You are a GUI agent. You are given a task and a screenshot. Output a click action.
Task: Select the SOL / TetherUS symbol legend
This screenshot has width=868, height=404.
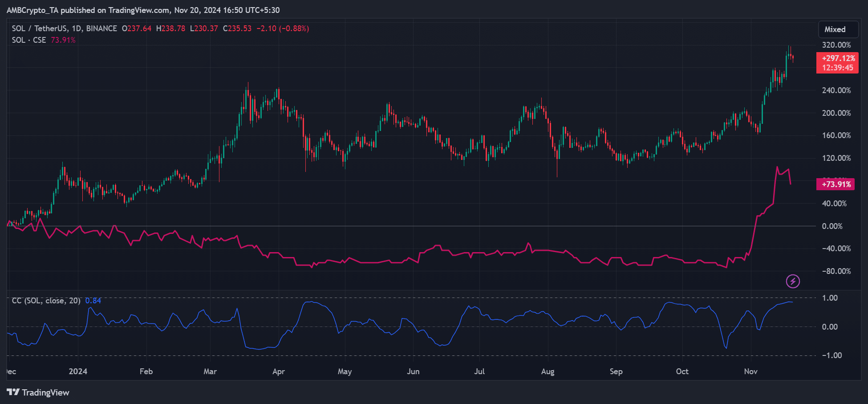tap(64, 29)
